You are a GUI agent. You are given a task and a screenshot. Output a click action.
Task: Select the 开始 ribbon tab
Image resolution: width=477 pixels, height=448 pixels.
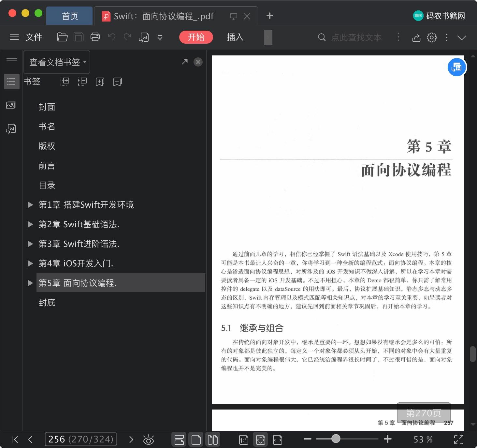point(196,37)
